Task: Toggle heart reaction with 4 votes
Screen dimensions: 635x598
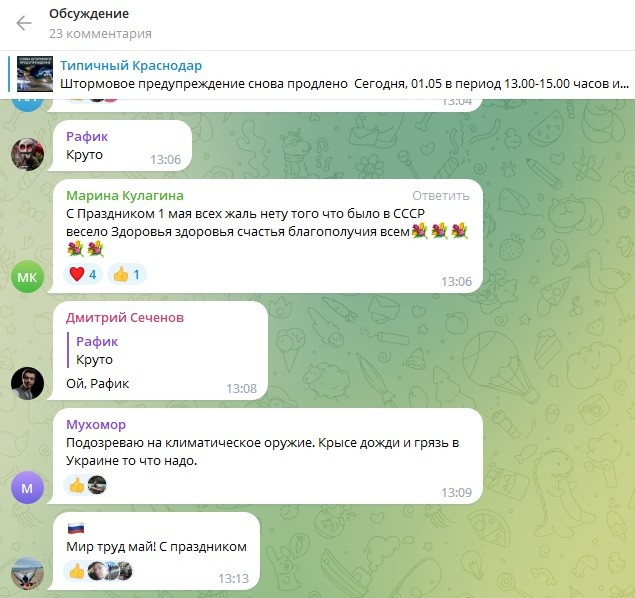Action: [83, 274]
